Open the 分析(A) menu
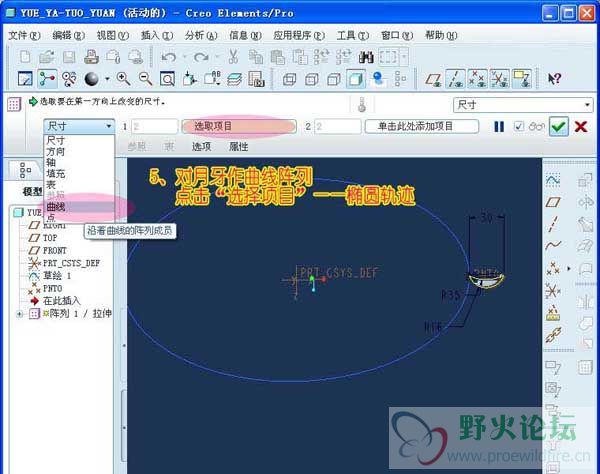Viewport: 600px width, 474px height. click(x=201, y=36)
